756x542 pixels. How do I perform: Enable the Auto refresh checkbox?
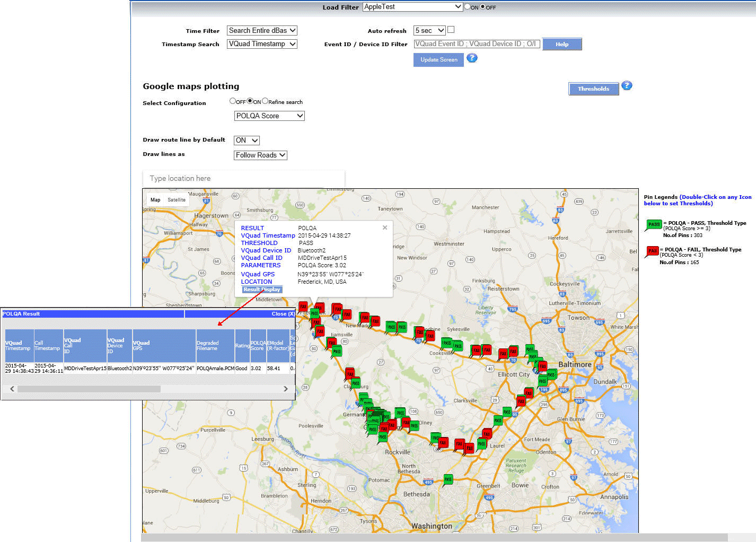pyautogui.click(x=451, y=30)
